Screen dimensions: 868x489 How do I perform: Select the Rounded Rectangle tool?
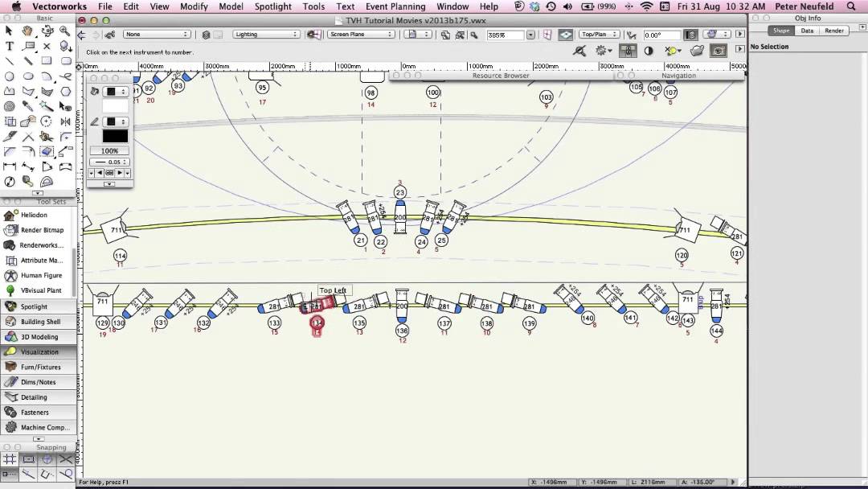pyautogui.click(x=65, y=61)
